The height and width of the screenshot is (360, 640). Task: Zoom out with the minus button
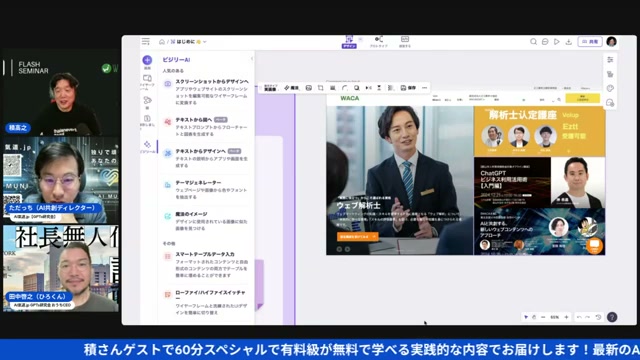(x=543, y=317)
